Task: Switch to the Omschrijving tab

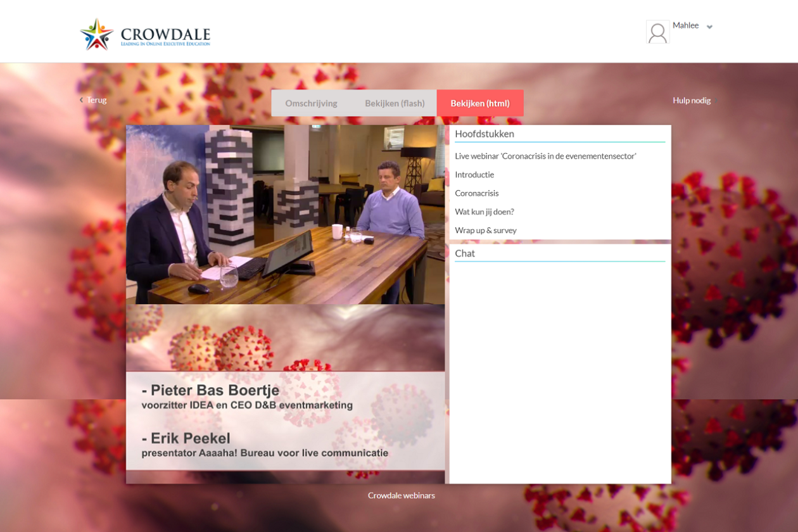Action: (311, 103)
